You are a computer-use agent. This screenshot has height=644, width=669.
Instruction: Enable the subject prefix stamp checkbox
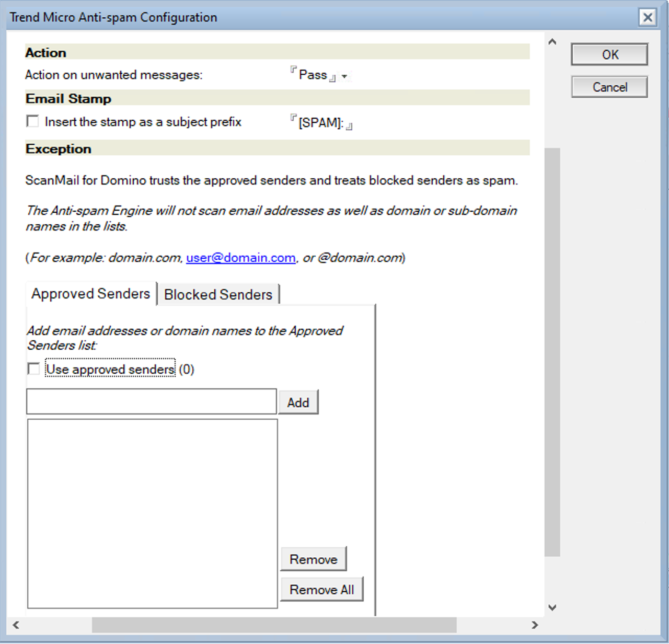click(x=32, y=121)
